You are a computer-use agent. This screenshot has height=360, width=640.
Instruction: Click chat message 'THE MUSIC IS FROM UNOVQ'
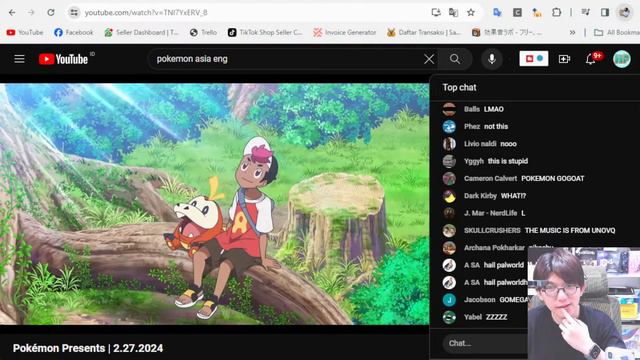[x=570, y=231]
